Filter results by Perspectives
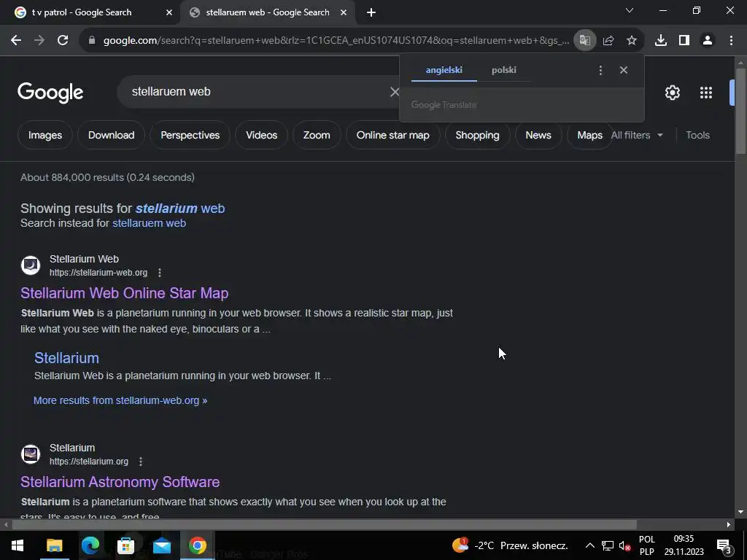747x560 pixels. pos(190,135)
